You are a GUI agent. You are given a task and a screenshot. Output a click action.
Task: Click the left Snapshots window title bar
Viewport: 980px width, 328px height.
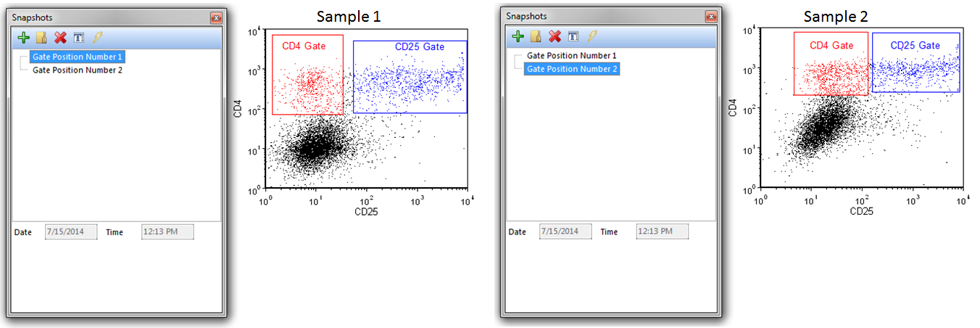click(116, 17)
